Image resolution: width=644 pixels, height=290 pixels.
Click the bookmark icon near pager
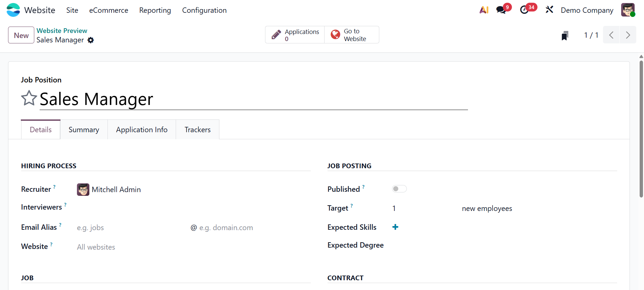point(565,35)
